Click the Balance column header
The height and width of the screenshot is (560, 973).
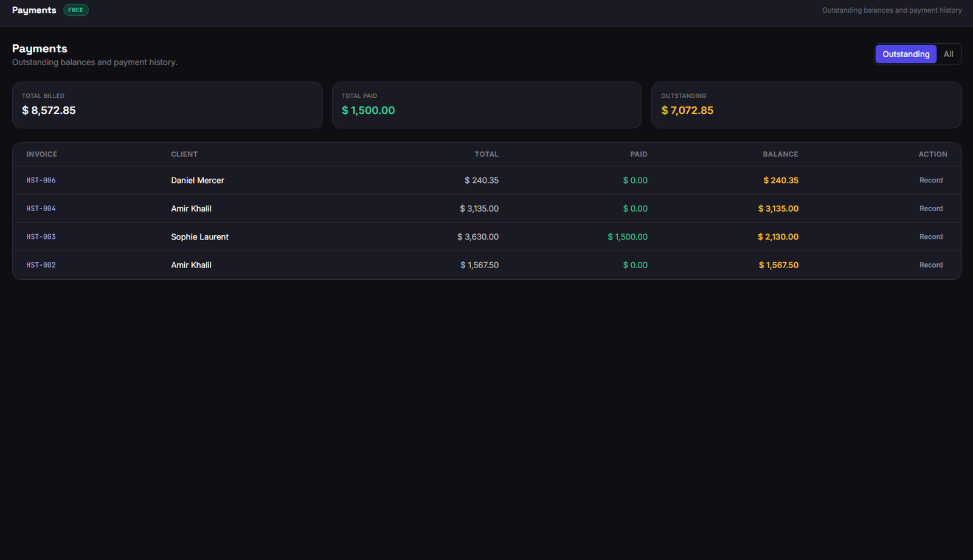point(780,154)
